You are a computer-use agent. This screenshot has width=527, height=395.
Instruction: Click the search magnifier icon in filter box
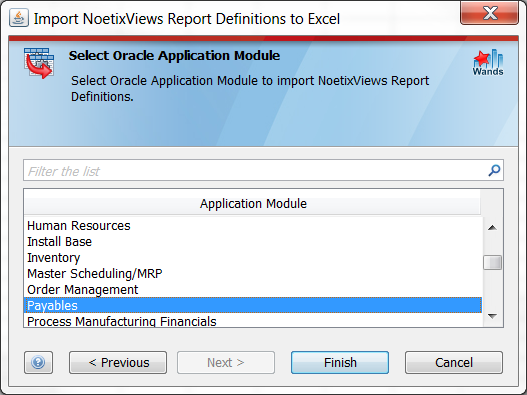tap(494, 170)
